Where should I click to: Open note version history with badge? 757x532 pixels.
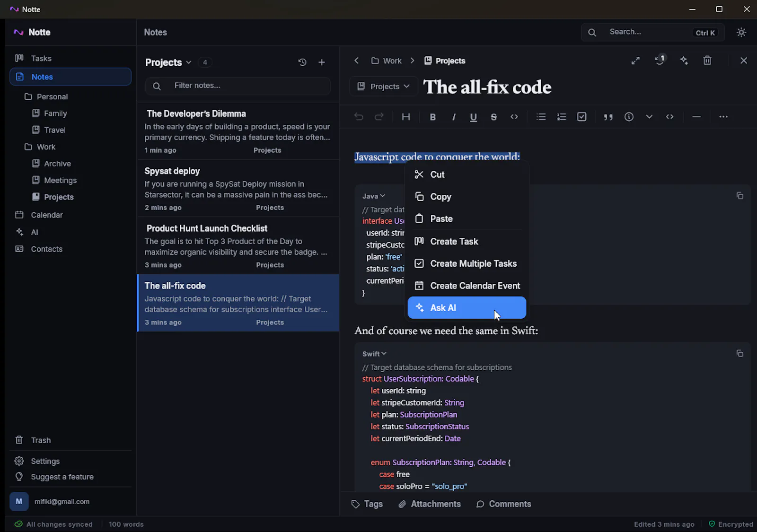pyautogui.click(x=660, y=60)
